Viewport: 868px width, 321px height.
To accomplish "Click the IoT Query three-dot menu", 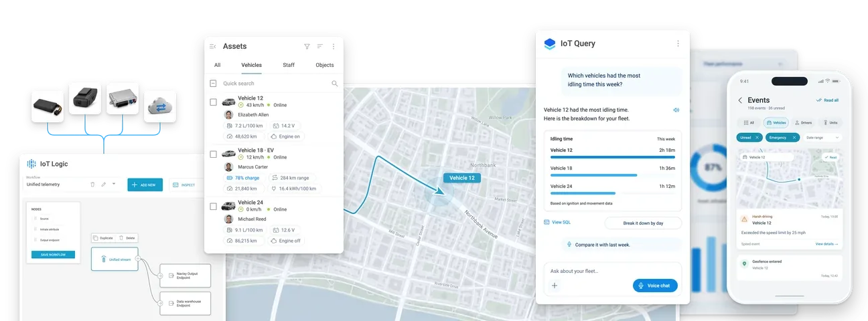I will [x=678, y=43].
